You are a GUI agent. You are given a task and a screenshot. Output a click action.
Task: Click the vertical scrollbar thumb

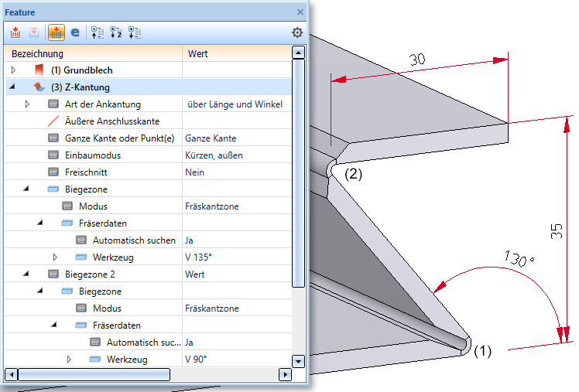(x=298, y=173)
